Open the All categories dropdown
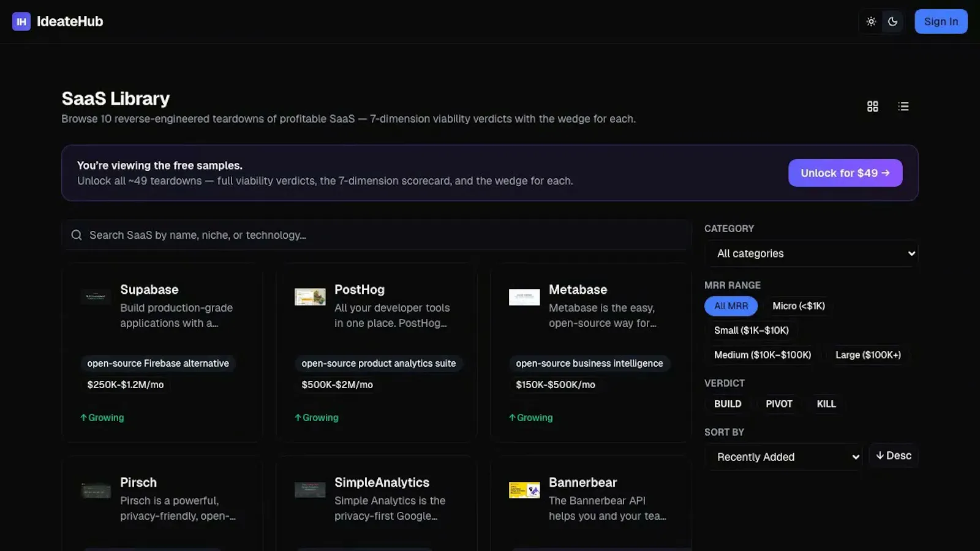The height and width of the screenshot is (551, 980). pos(811,253)
